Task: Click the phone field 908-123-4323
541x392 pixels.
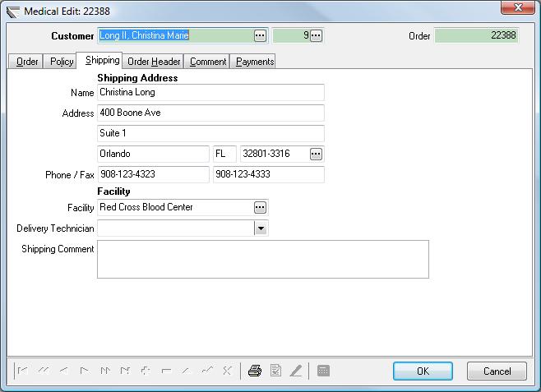Action: pos(153,174)
